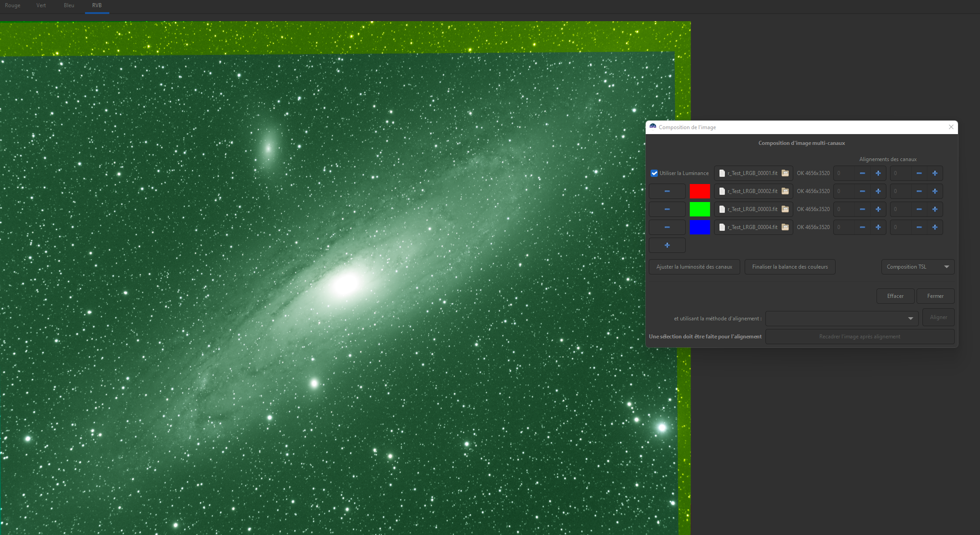Click the blue color swatch
Screen dimensions: 980x535
[700, 227]
